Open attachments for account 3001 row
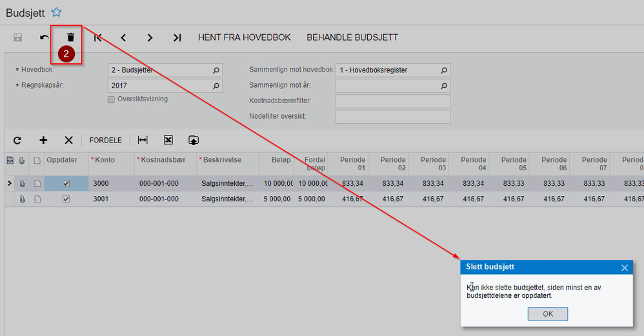 pyautogui.click(x=22, y=199)
